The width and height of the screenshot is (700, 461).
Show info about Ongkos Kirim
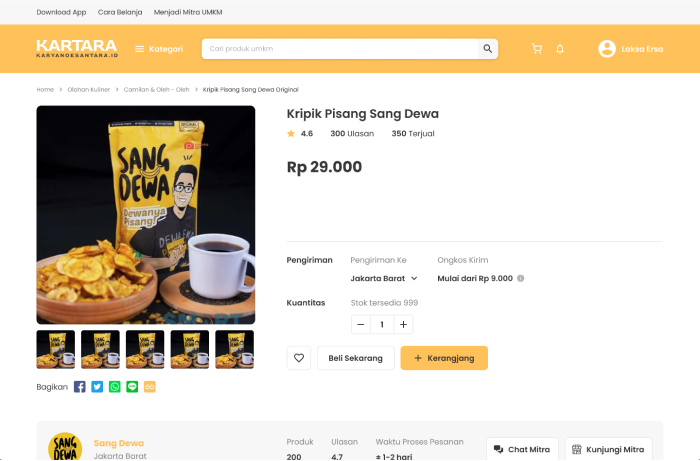(x=521, y=278)
